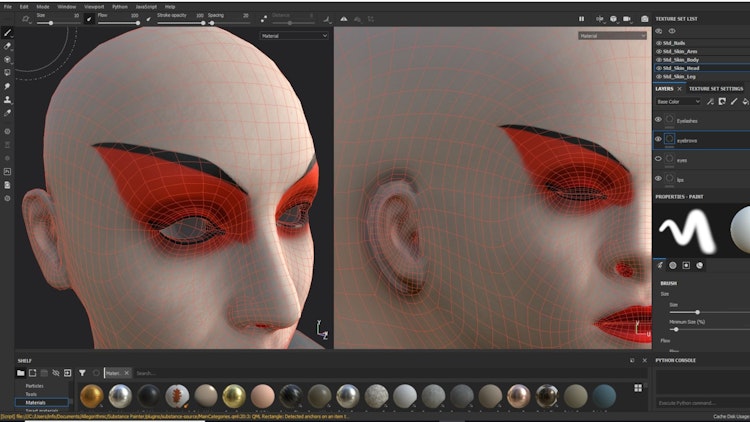
Task: Open the Material dropdown in left viewport
Action: coord(293,35)
